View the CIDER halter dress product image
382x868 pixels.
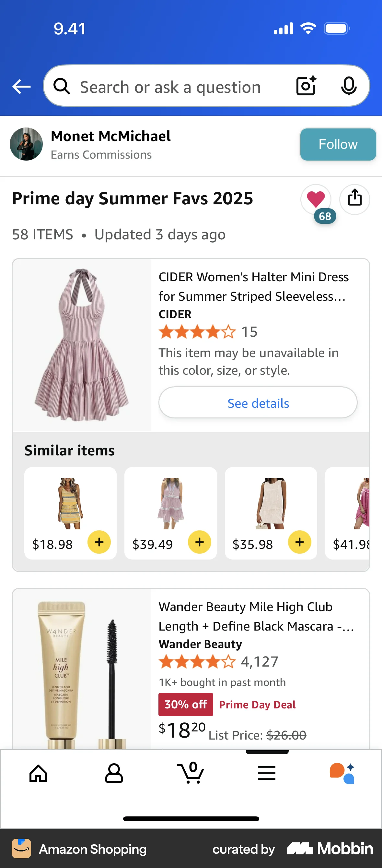coord(82,345)
